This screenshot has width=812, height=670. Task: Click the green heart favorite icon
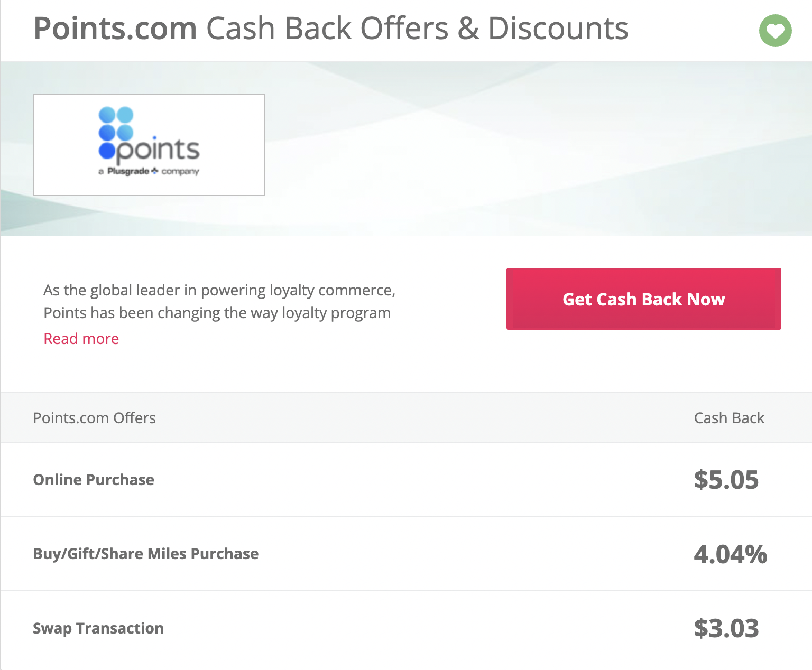coord(775,31)
